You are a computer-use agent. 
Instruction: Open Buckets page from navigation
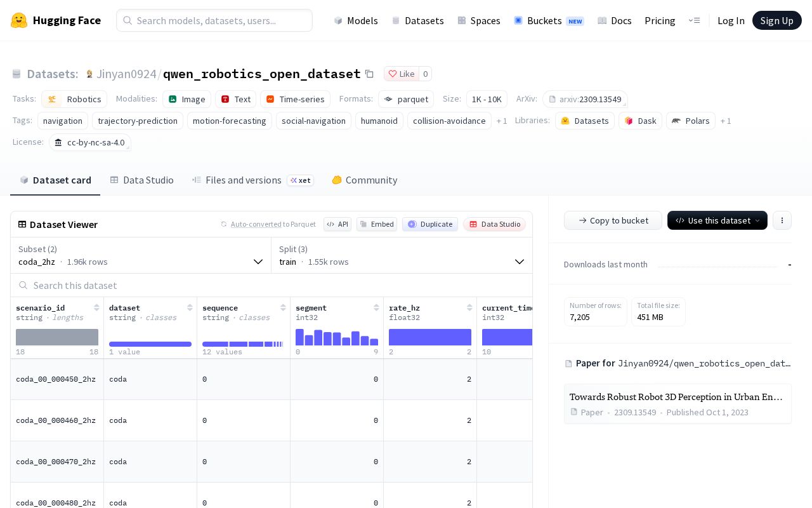549,20
